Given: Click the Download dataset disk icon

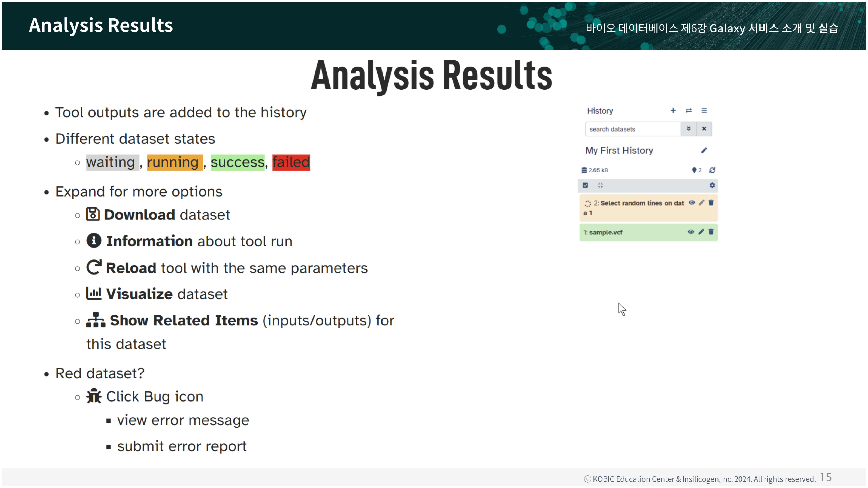Looking at the screenshot, I should (x=93, y=214).
